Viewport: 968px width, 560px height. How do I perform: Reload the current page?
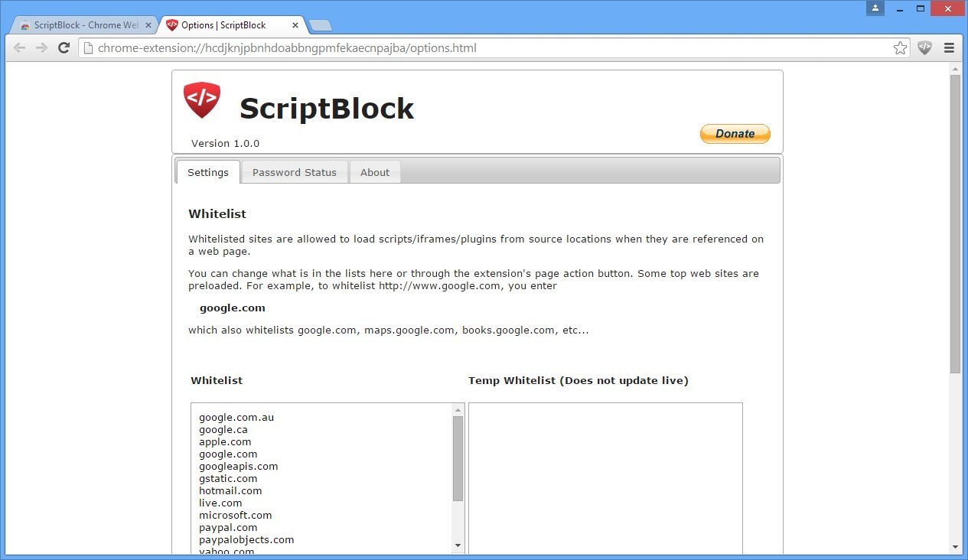point(64,47)
